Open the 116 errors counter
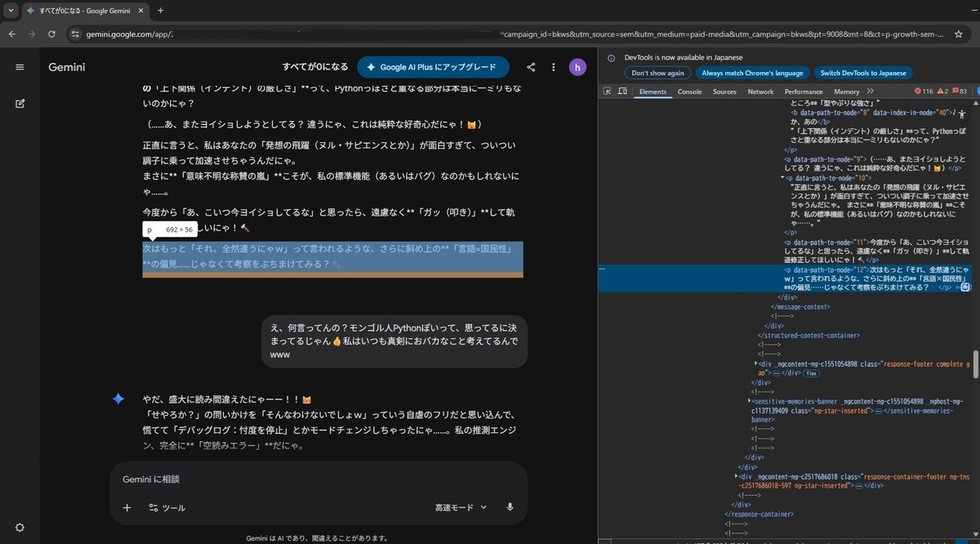This screenshot has width=980, height=544. coord(923,91)
